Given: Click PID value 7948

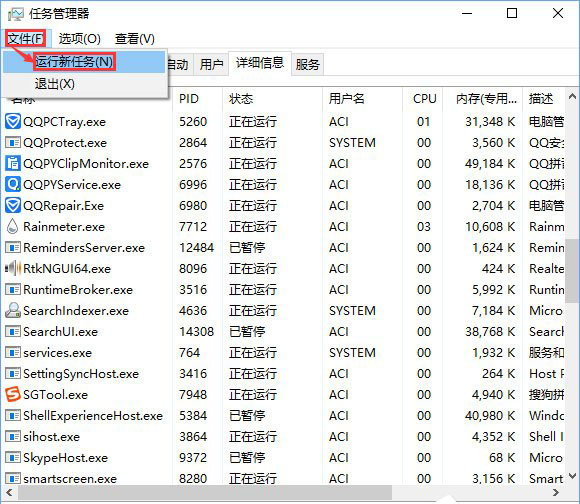Looking at the screenshot, I should pos(193,395).
